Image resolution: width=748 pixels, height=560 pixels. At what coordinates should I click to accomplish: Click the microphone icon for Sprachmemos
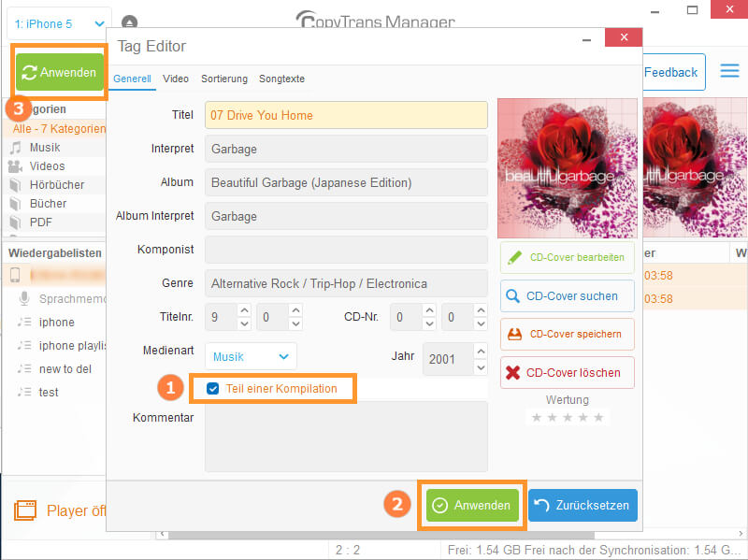tap(24, 298)
